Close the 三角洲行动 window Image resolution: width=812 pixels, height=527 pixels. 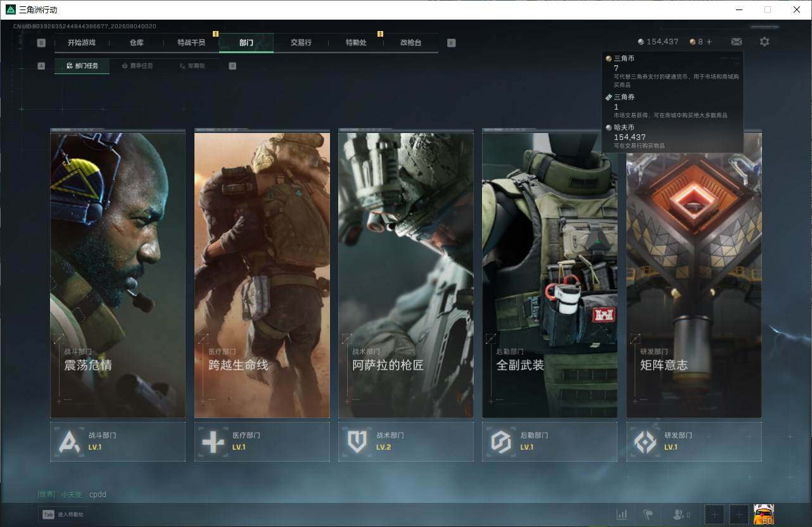(x=797, y=10)
